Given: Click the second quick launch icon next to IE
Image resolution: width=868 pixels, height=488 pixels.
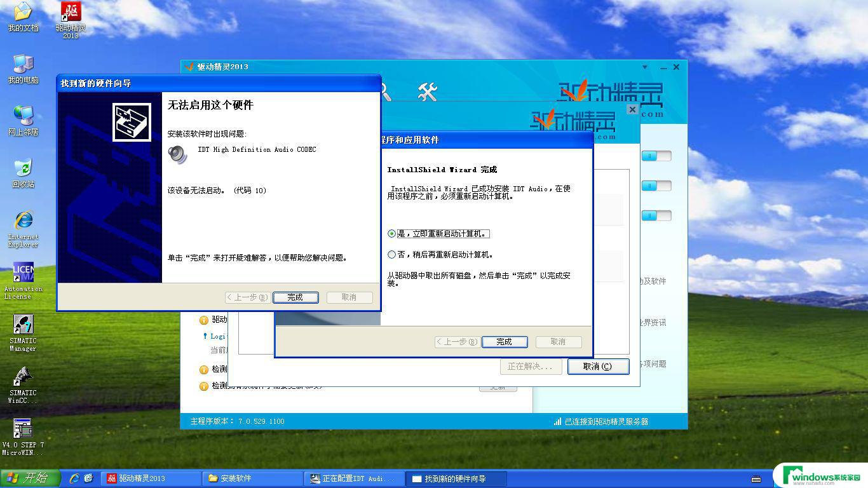Looking at the screenshot, I should point(89,478).
